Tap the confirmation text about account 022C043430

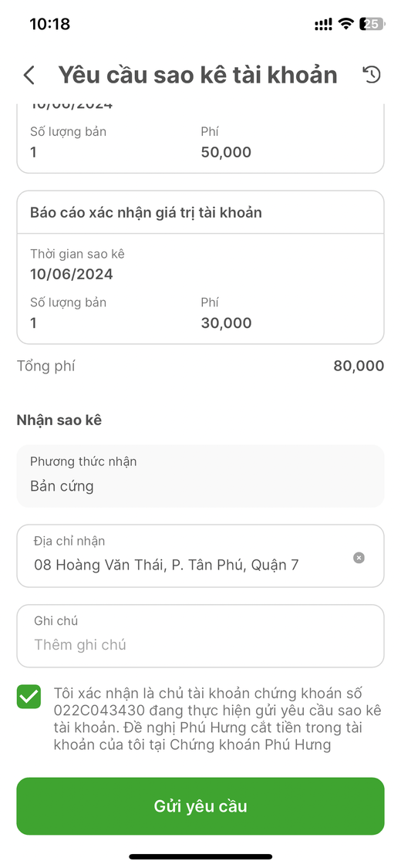click(211, 719)
